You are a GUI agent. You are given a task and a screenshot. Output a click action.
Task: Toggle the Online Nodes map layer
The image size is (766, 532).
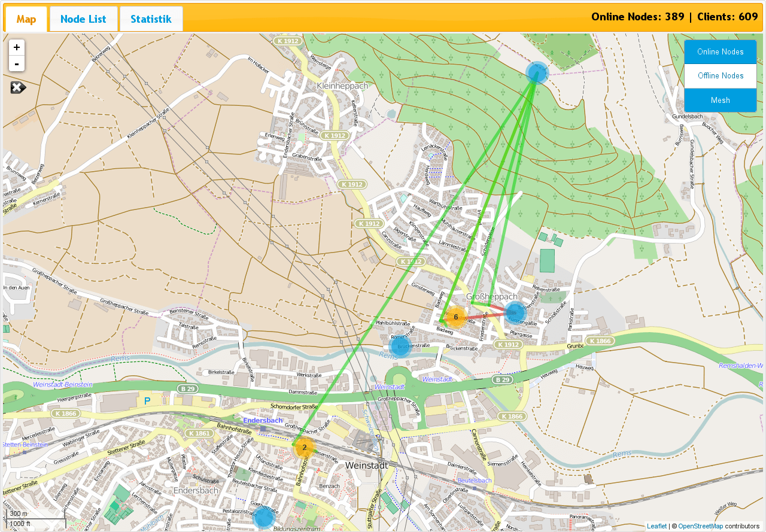click(720, 51)
